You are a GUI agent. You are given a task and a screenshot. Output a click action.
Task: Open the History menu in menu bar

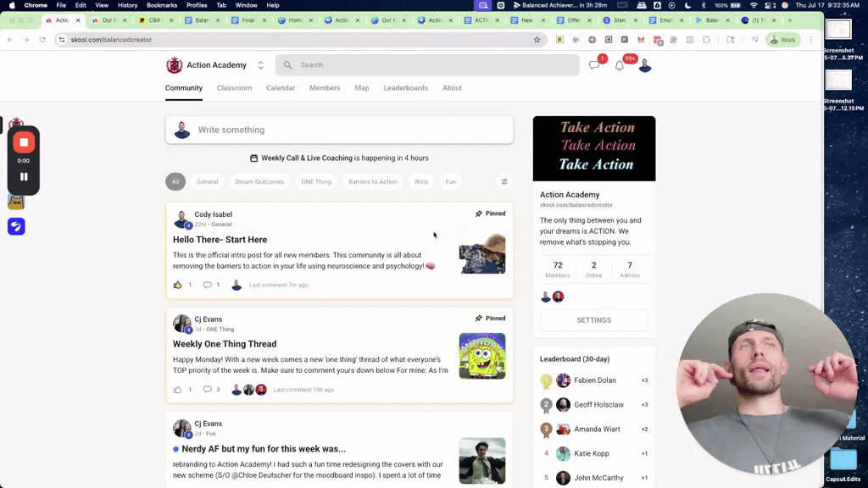pos(127,5)
